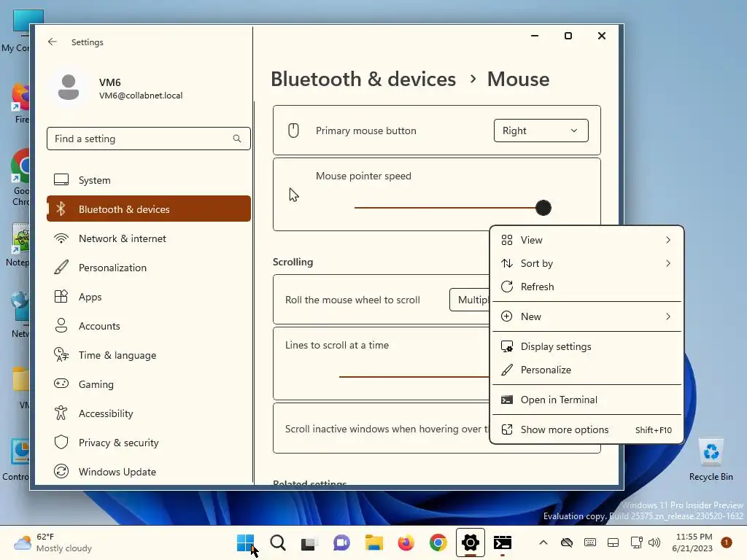The image size is (747, 560).
Task: Open Network & internet settings
Action: 149,238
